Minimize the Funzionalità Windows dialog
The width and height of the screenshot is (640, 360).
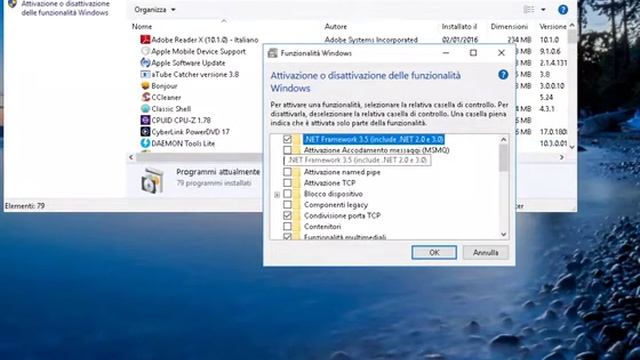(x=446, y=53)
